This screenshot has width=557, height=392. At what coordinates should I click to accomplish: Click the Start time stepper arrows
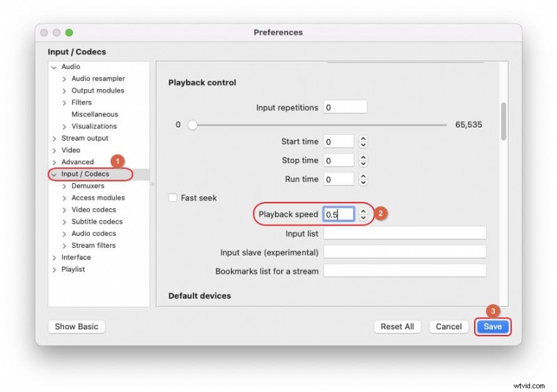click(x=363, y=142)
